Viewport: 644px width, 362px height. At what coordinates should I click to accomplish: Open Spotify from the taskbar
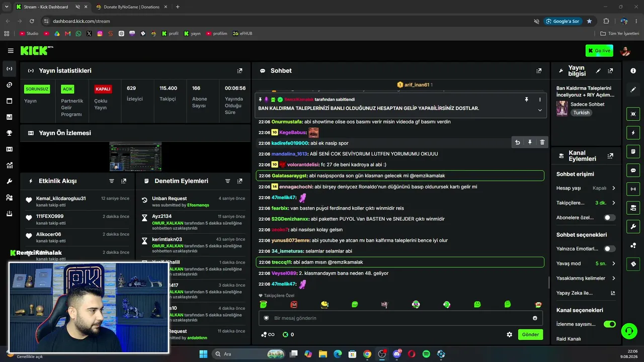(x=426, y=354)
